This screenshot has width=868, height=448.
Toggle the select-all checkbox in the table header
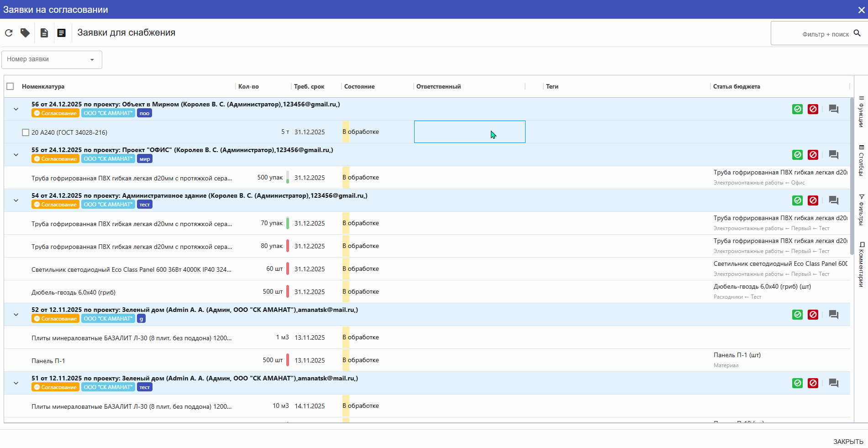click(11, 86)
